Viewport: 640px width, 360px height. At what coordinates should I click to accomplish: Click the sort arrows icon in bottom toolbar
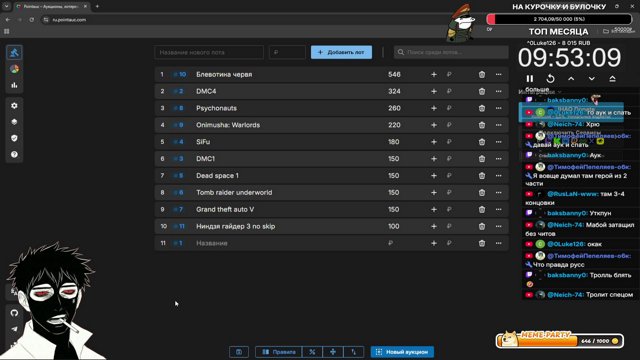click(x=353, y=352)
